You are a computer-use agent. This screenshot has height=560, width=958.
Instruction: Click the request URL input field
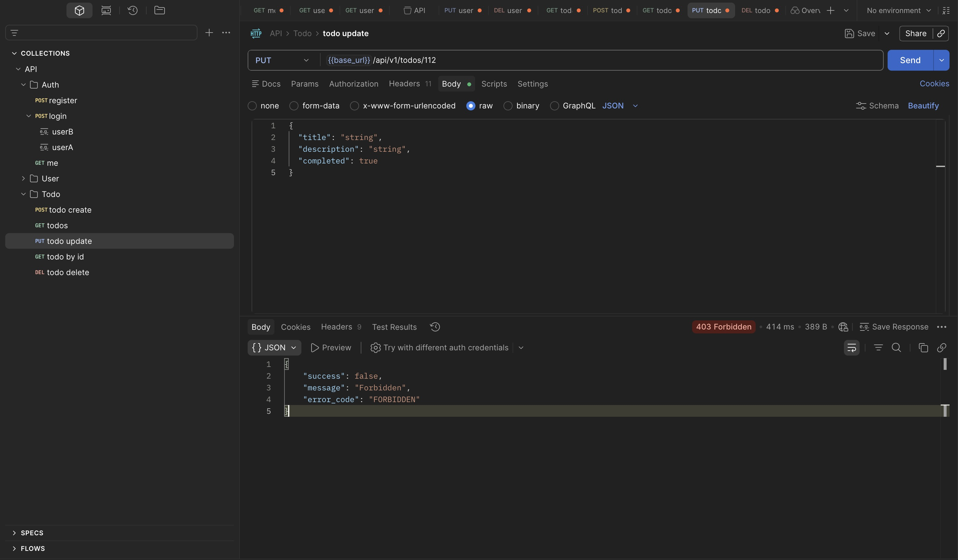[602, 60]
